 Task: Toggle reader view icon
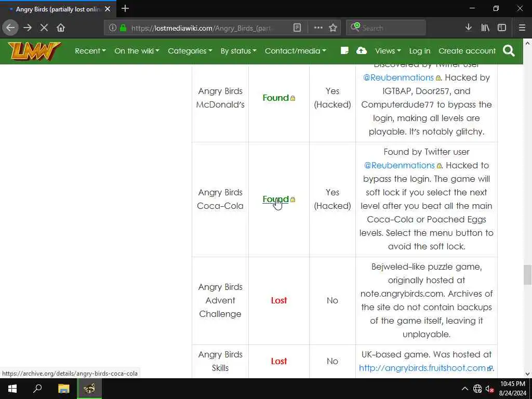click(297, 28)
